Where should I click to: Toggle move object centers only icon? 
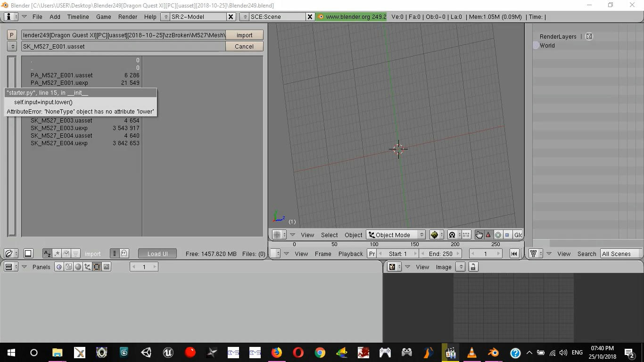pyautogui.click(x=466, y=235)
